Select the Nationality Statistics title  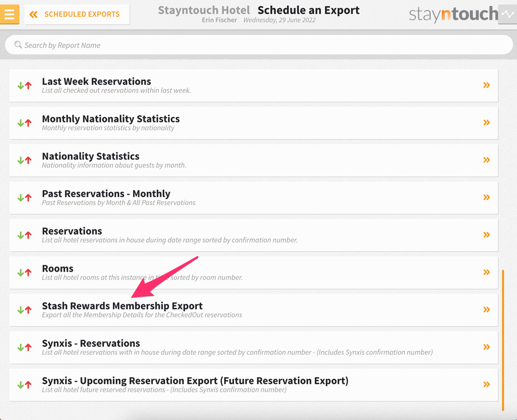pyautogui.click(x=90, y=156)
